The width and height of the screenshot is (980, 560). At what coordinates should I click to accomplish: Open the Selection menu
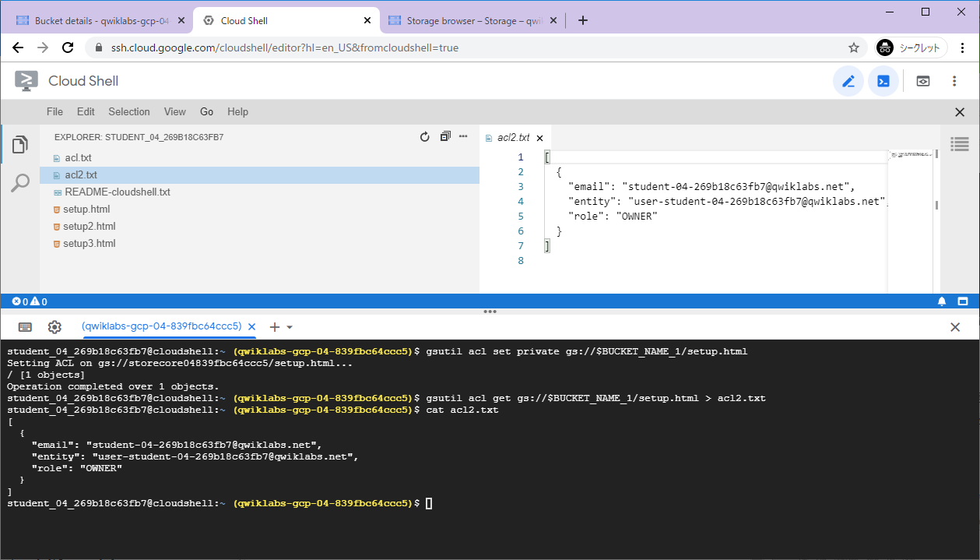pos(129,111)
